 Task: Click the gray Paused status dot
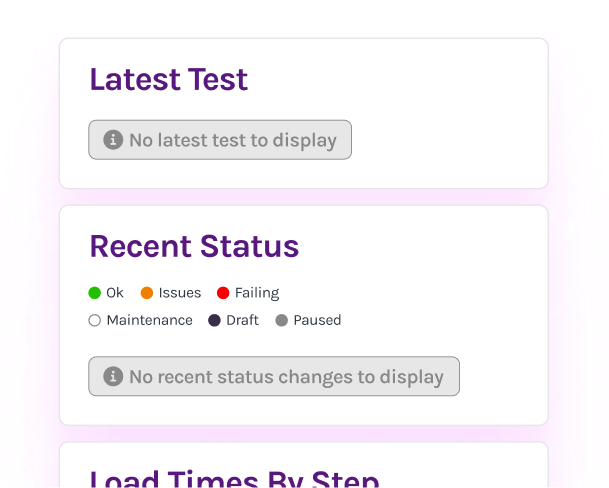tap(281, 321)
